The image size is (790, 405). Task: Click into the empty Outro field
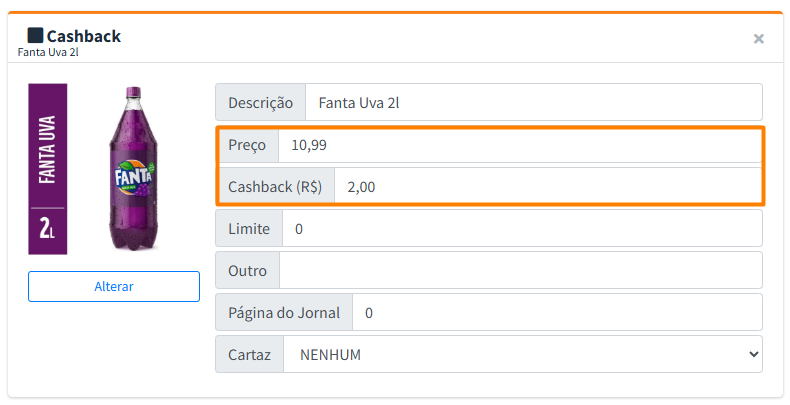tap(520, 270)
